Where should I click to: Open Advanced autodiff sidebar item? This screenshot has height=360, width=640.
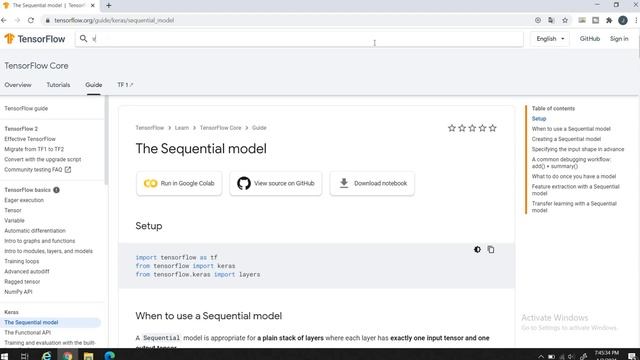tap(27, 271)
